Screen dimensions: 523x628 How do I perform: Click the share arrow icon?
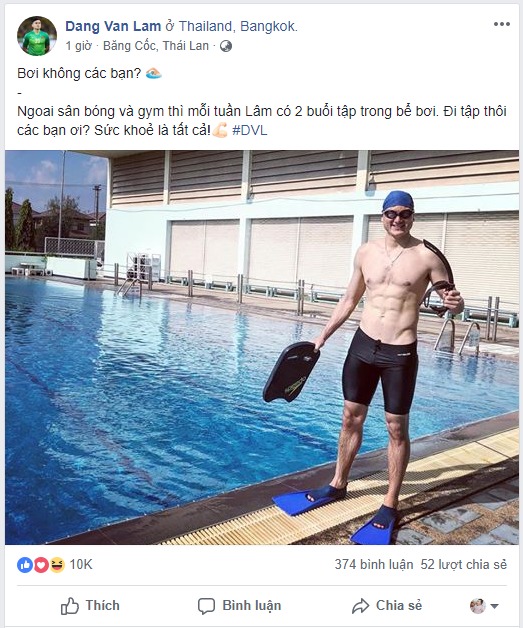pos(360,606)
